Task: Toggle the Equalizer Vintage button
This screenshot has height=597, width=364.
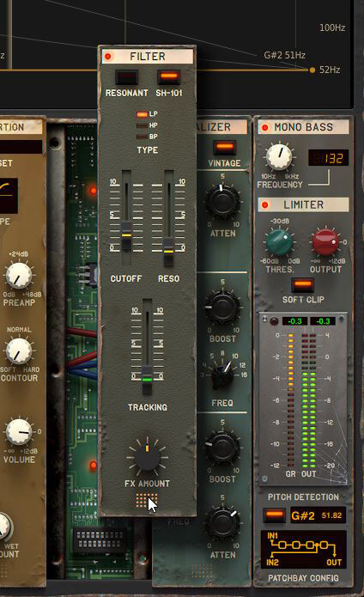Action: tap(224, 148)
